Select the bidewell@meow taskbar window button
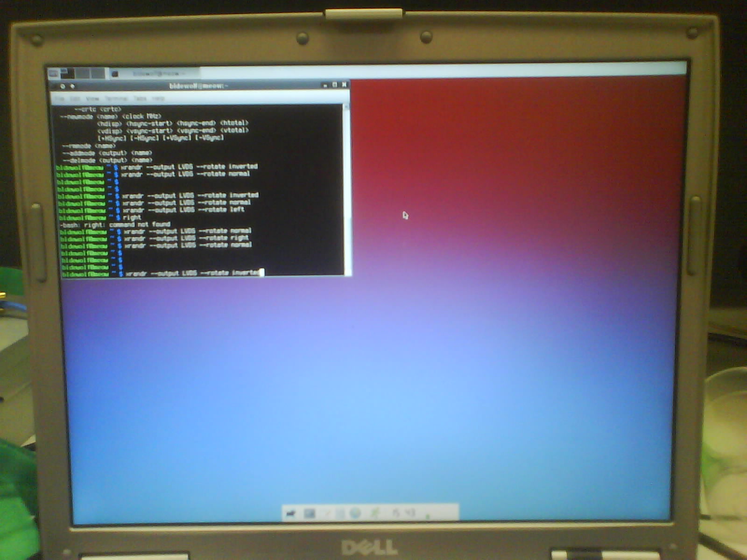This screenshot has width=747, height=560. click(x=153, y=74)
